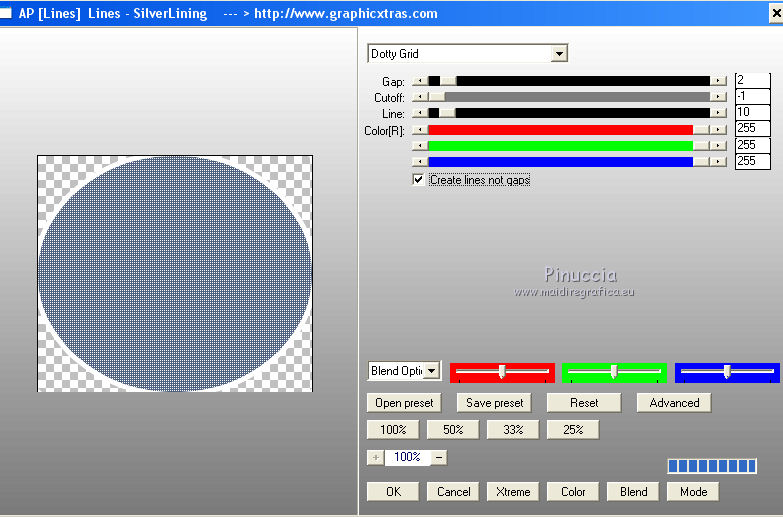Decrease green color slider with left arrow
The image size is (783, 517).
[420, 146]
